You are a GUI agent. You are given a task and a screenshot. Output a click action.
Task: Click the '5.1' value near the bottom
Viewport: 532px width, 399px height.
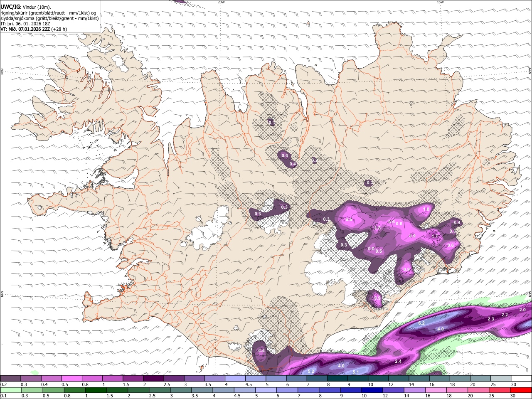[x=356, y=372]
